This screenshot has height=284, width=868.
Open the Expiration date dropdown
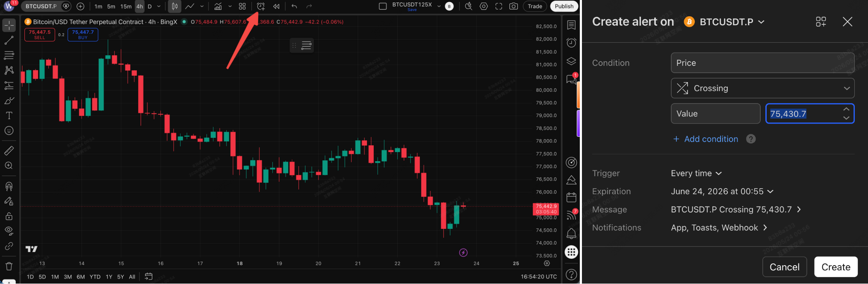tap(722, 191)
